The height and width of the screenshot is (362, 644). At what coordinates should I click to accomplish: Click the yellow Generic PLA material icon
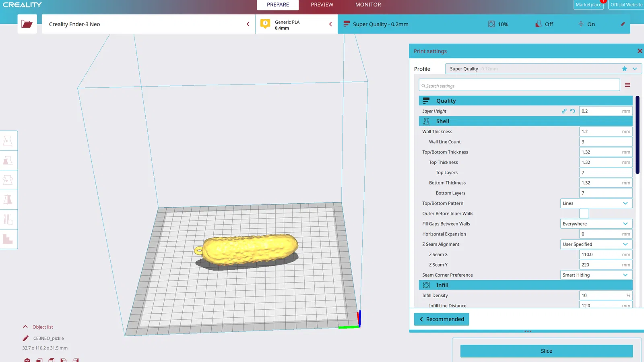265,24
